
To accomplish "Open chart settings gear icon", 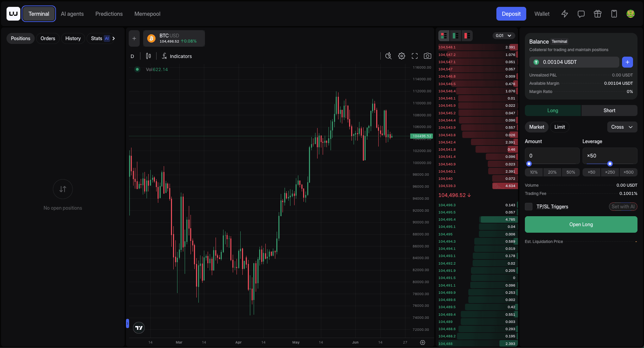I will 401,56.
